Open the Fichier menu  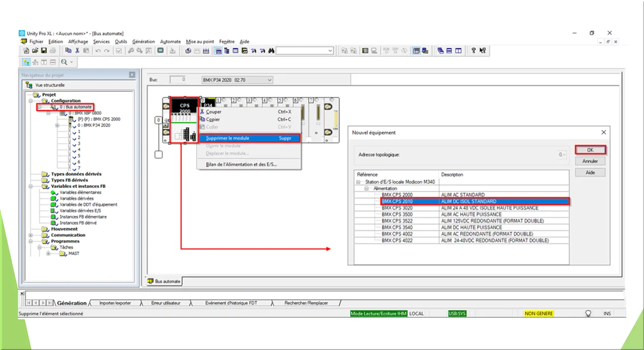point(36,42)
